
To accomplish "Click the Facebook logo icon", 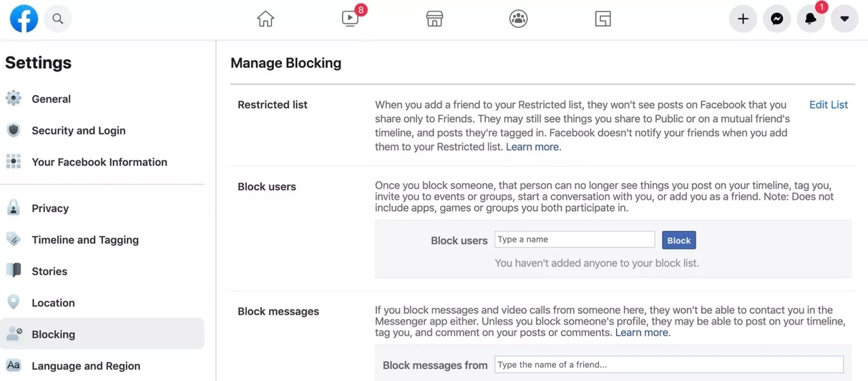I will [24, 19].
